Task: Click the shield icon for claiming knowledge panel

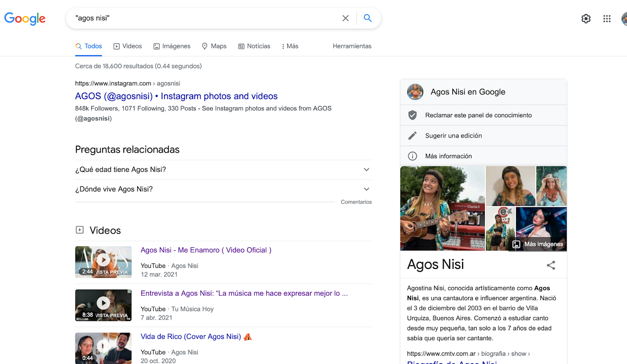Action: click(412, 115)
